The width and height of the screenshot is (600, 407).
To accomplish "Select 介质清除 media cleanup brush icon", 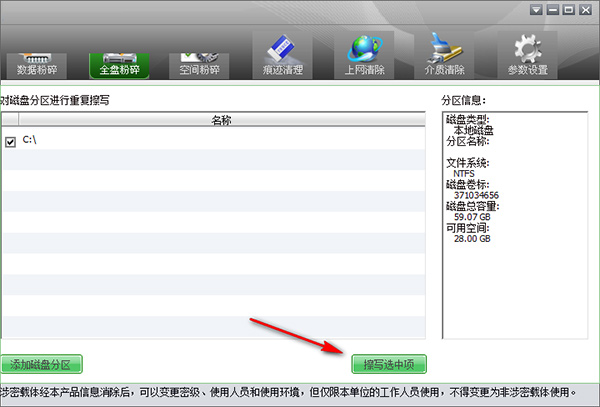I will (x=444, y=55).
